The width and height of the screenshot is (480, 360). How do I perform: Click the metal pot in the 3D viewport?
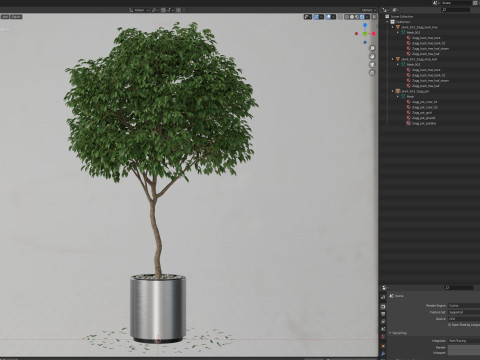click(x=158, y=308)
